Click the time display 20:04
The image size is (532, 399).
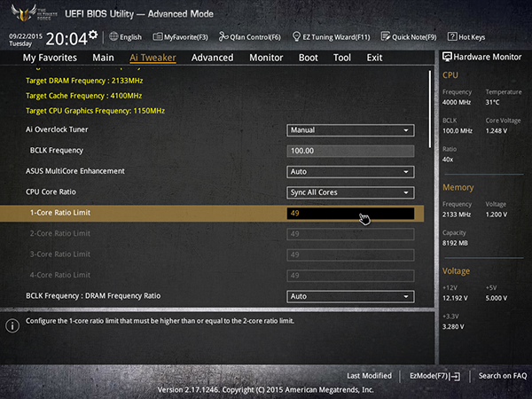pos(66,39)
